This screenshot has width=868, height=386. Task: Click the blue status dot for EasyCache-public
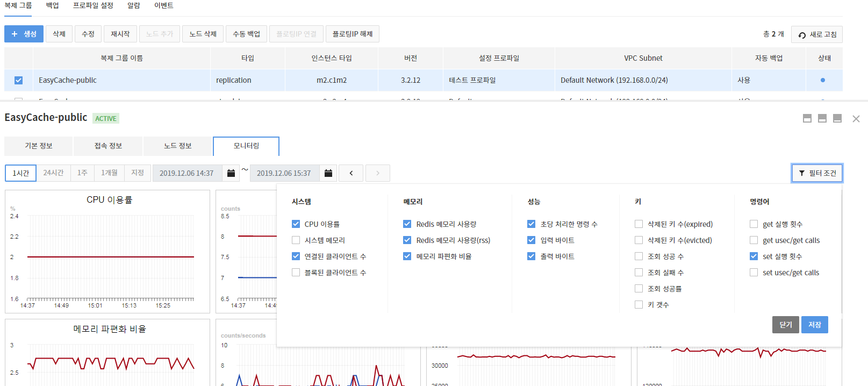pos(823,80)
